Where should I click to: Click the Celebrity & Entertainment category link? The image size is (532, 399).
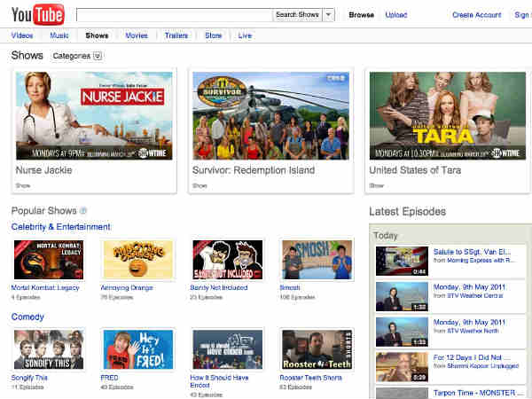pyautogui.click(x=60, y=227)
